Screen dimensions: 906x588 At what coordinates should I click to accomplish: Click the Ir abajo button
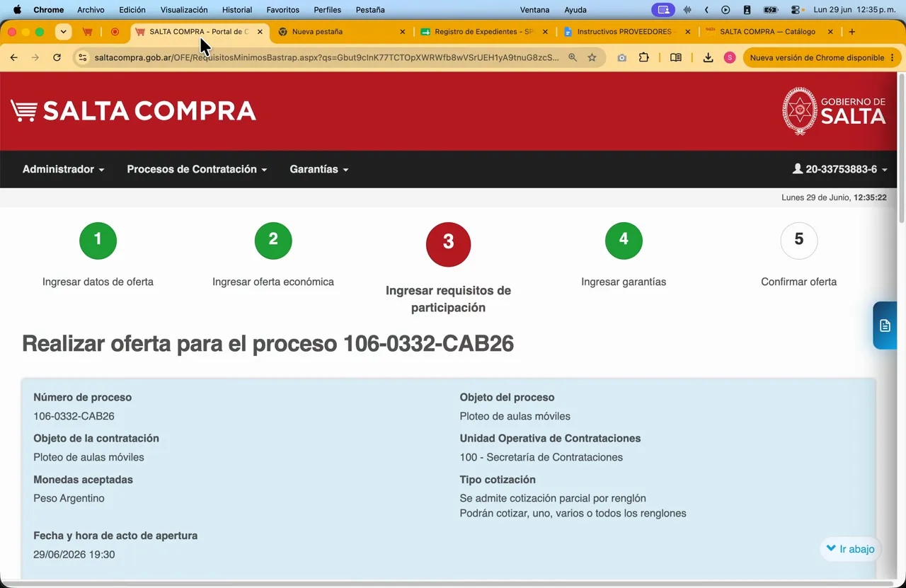(850, 549)
